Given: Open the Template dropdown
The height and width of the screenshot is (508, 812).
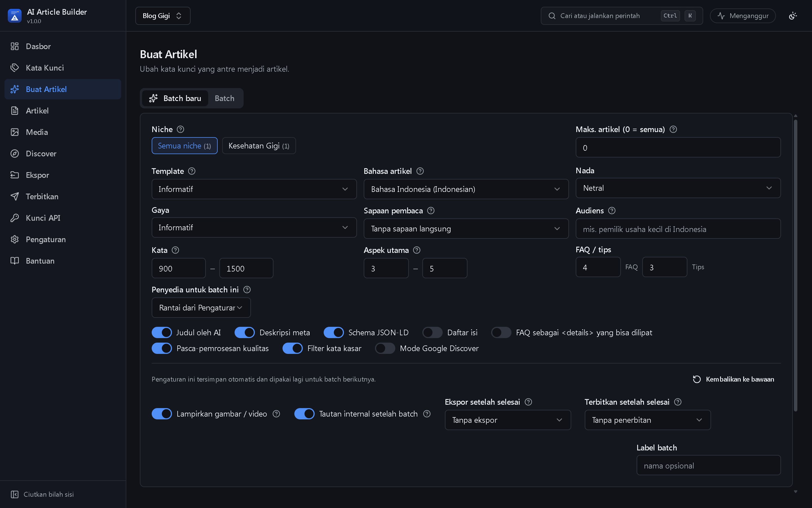Looking at the screenshot, I should 254,189.
